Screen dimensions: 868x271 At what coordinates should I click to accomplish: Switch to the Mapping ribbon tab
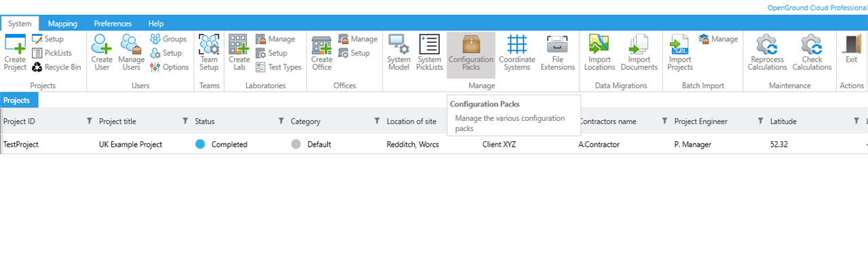pos(62,23)
